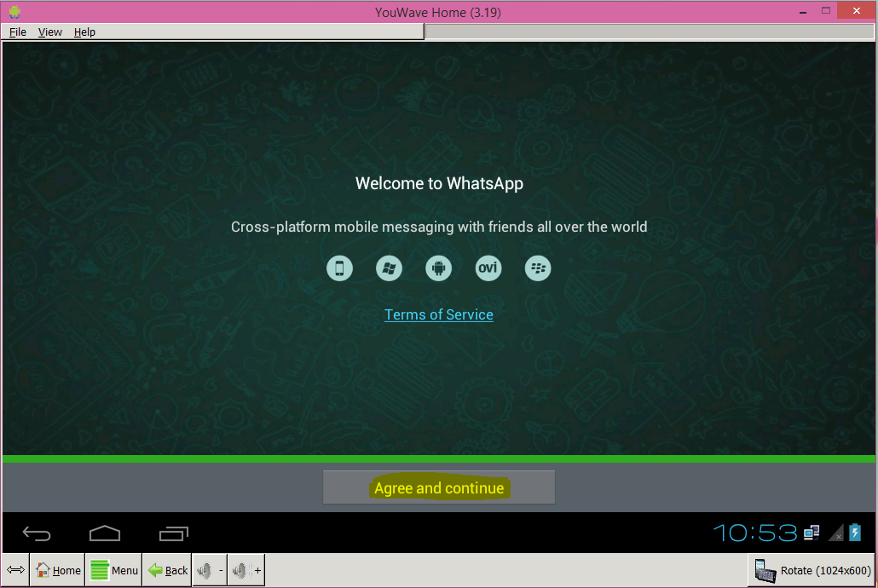Viewport: 878px width, 588px height.
Task: Click the Welcome to WhatsApp heading
Action: coord(439,184)
